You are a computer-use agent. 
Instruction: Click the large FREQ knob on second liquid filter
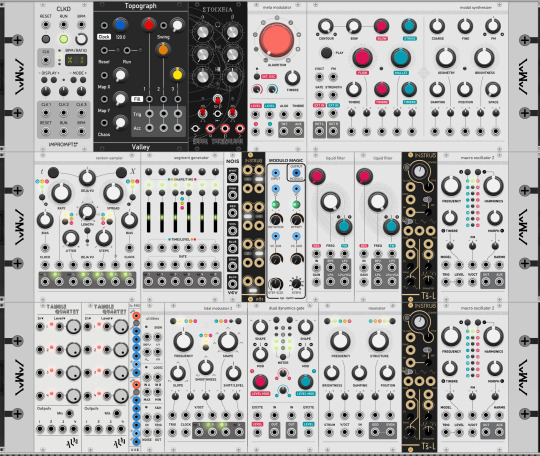pos(378,201)
